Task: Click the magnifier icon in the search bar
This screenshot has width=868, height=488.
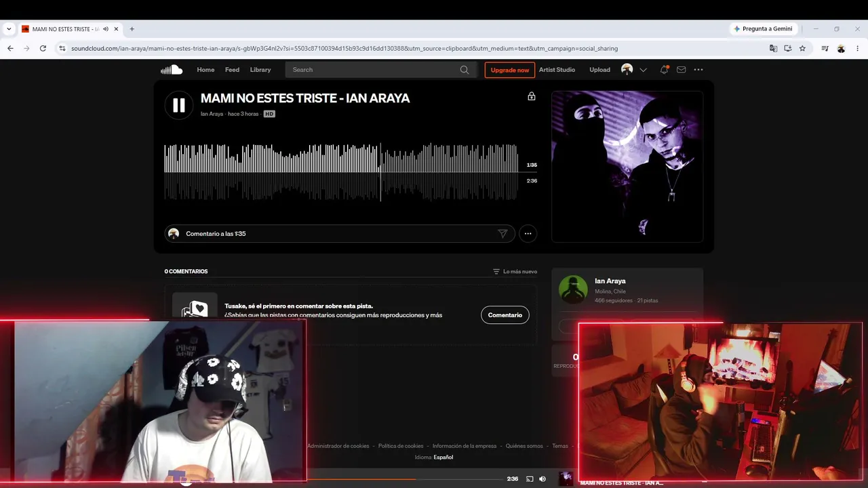Action: 465,70
